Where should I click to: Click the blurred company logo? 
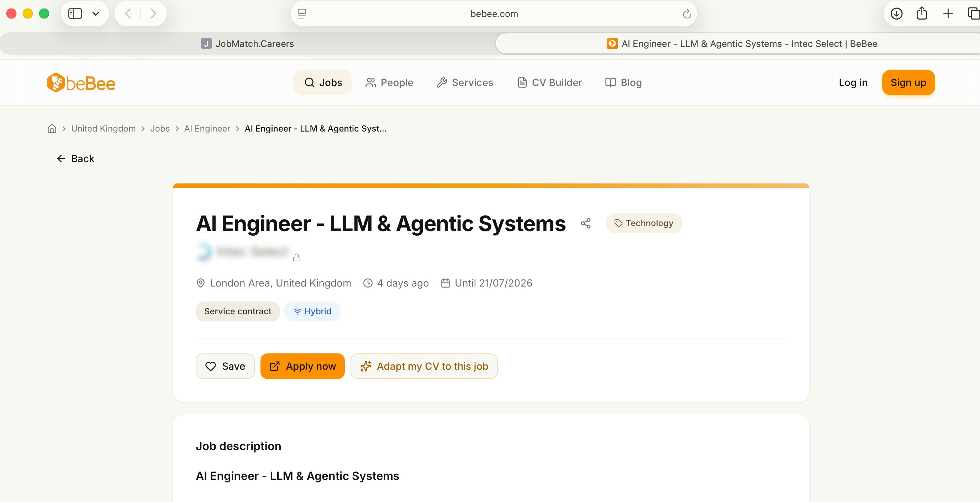[204, 251]
